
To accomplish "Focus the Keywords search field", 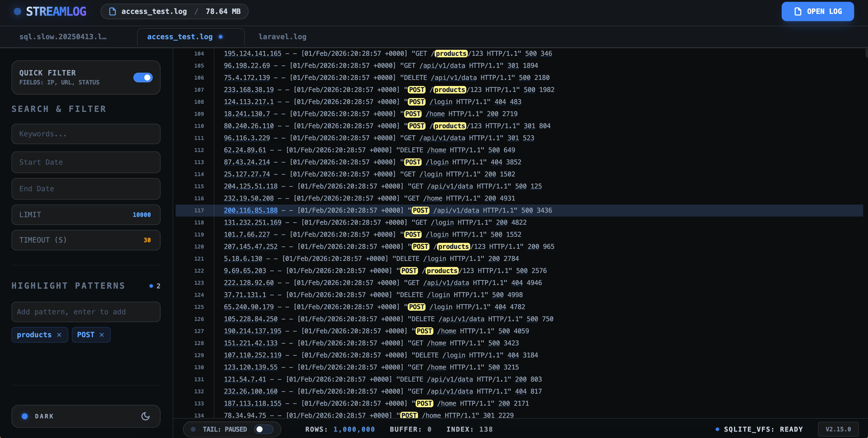I will pos(86,134).
